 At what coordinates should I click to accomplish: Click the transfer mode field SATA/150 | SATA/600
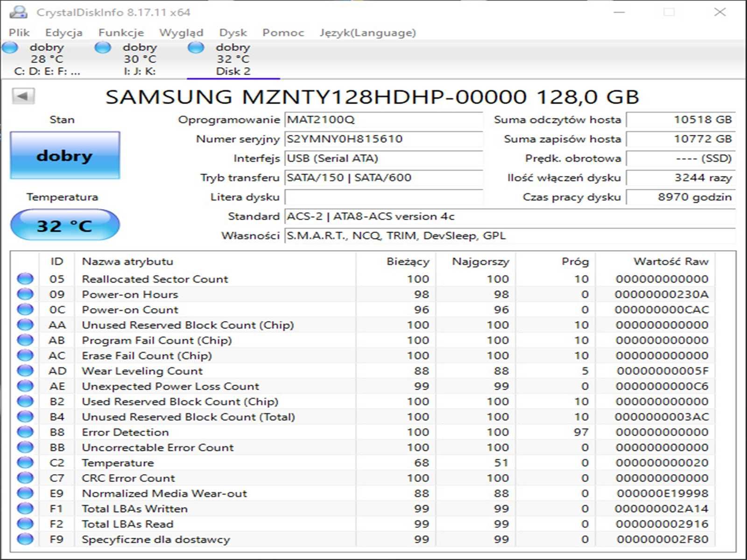tap(384, 178)
